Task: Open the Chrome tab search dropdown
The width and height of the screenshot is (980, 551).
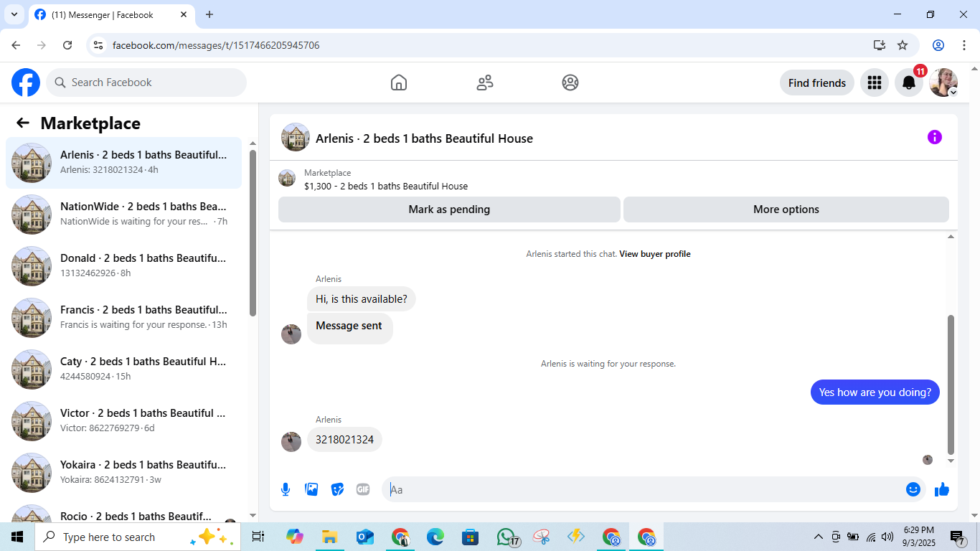Action: point(14,14)
